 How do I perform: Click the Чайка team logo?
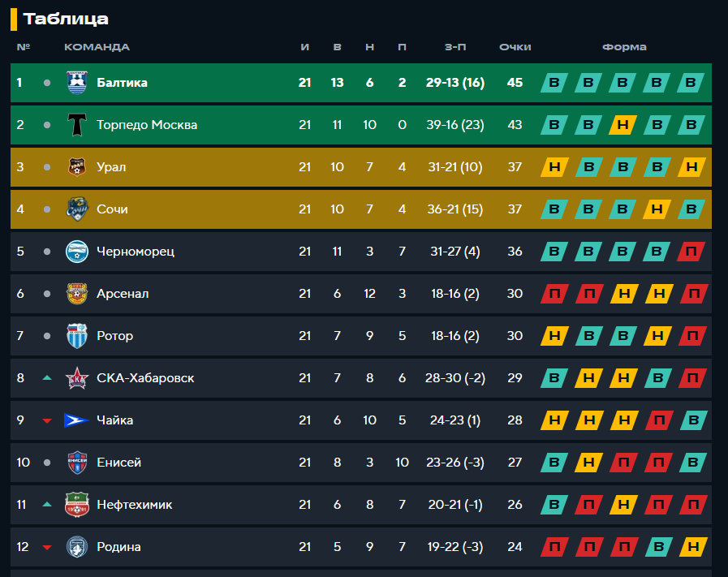tap(77, 420)
